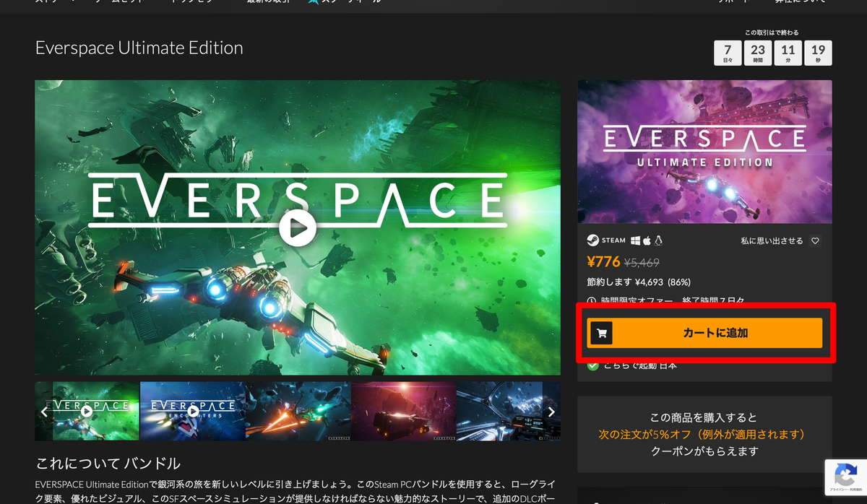Click the Everspace Ultimate Edition page title
This screenshot has width=867, height=504.
pyautogui.click(x=139, y=48)
